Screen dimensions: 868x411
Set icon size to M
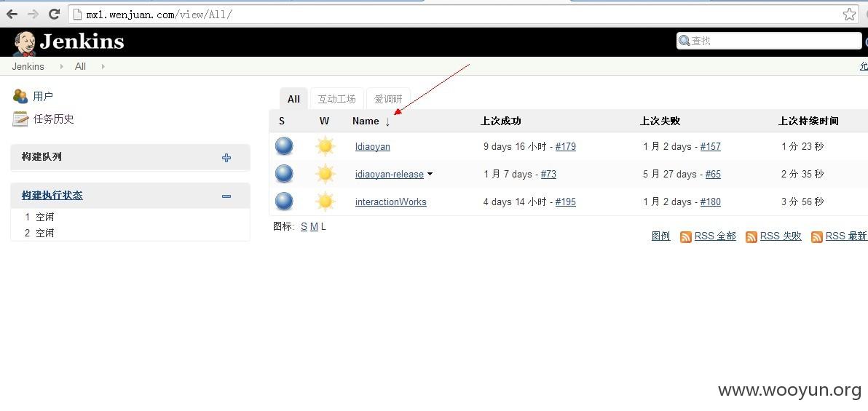314,227
